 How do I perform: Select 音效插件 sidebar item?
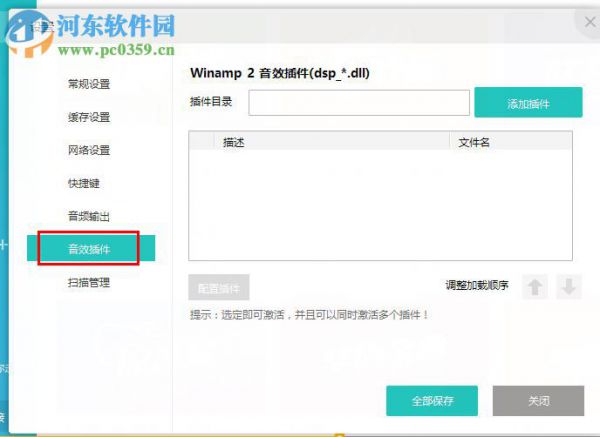click(x=91, y=248)
